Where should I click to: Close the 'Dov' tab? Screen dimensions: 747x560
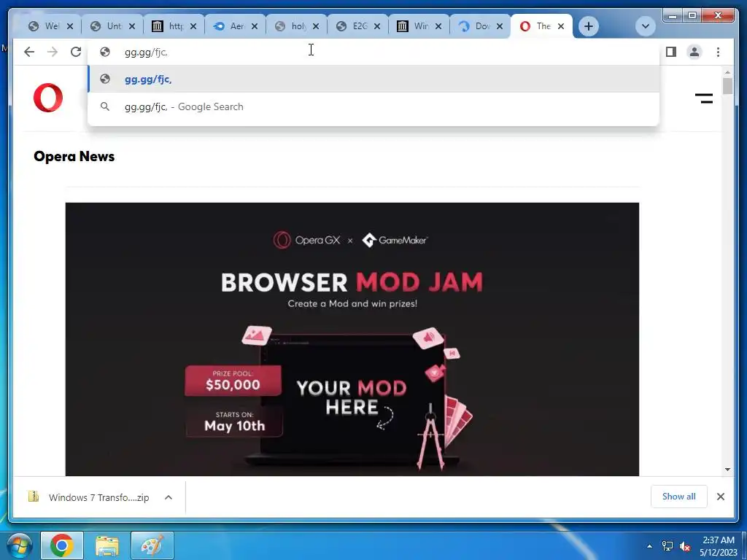pyautogui.click(x=500, y=26)
